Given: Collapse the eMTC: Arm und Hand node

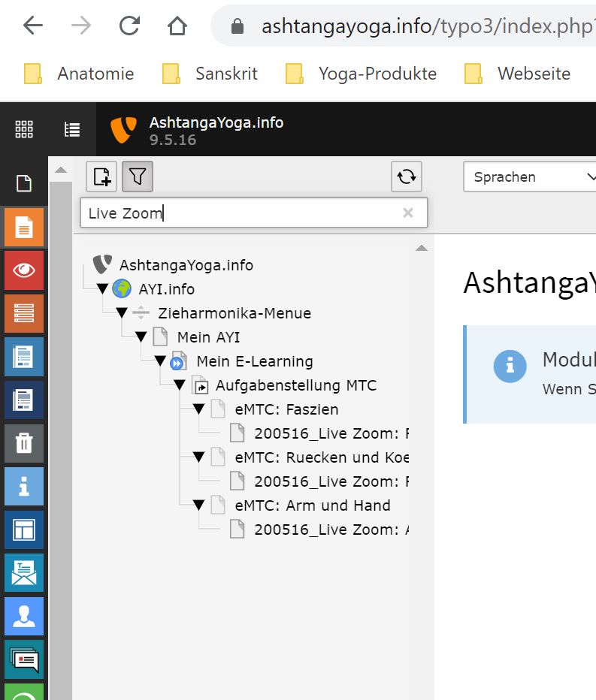Looking at the screenshot, I should click(198, 505).
